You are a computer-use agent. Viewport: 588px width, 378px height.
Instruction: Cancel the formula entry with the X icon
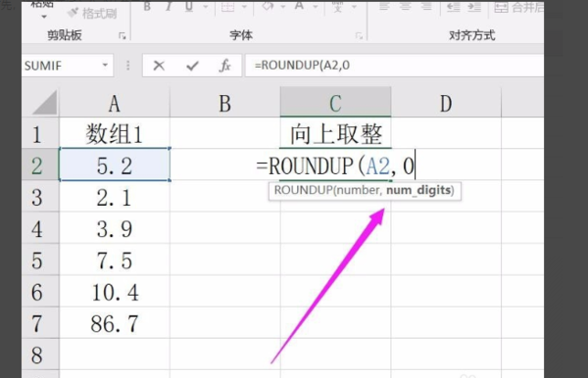(159, 66)
